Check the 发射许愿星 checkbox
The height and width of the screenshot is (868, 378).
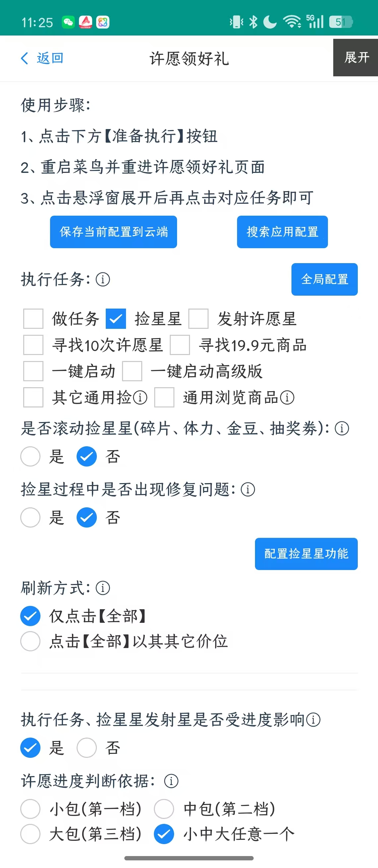tap(198, 319)
